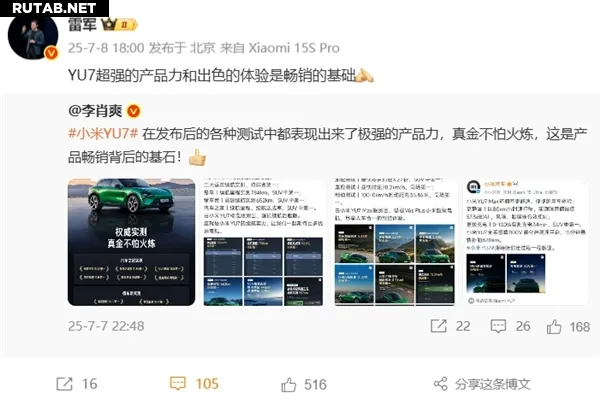
Task: Open the comments icon showing 105
Action: pos(178,384)
